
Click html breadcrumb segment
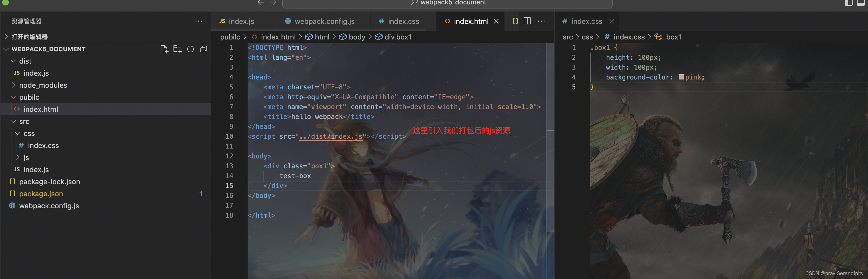(317, 37)
